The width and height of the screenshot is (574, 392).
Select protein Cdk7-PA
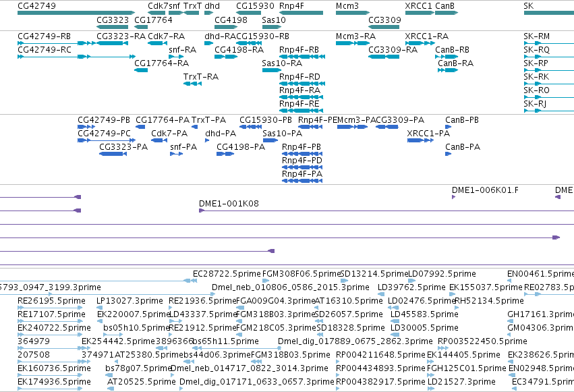click(x=159, y=140)
